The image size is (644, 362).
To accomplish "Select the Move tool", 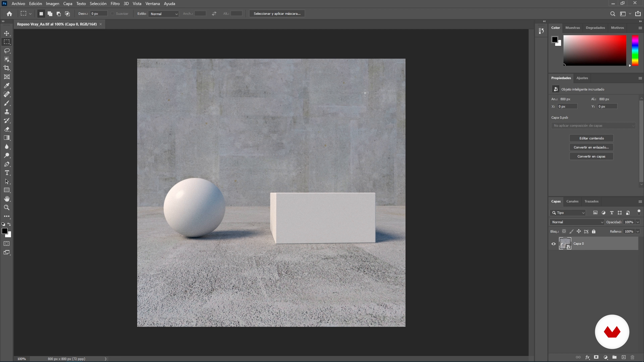I will (7, 33).
